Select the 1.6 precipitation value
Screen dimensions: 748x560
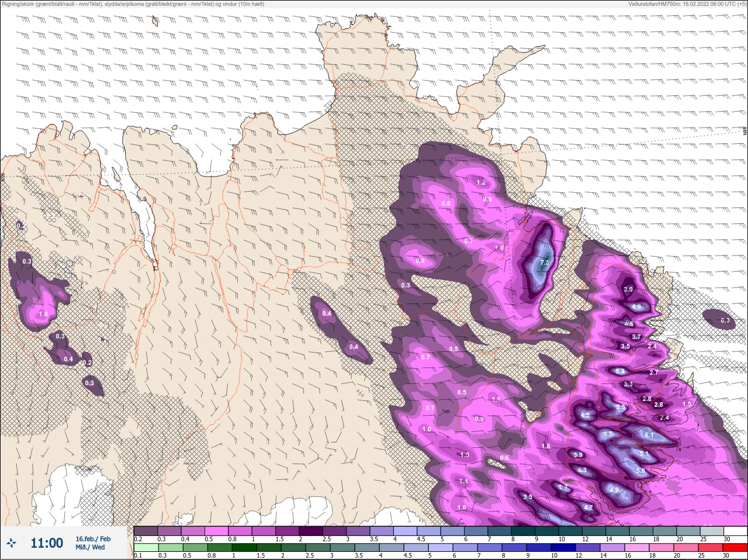click(546, 446)
